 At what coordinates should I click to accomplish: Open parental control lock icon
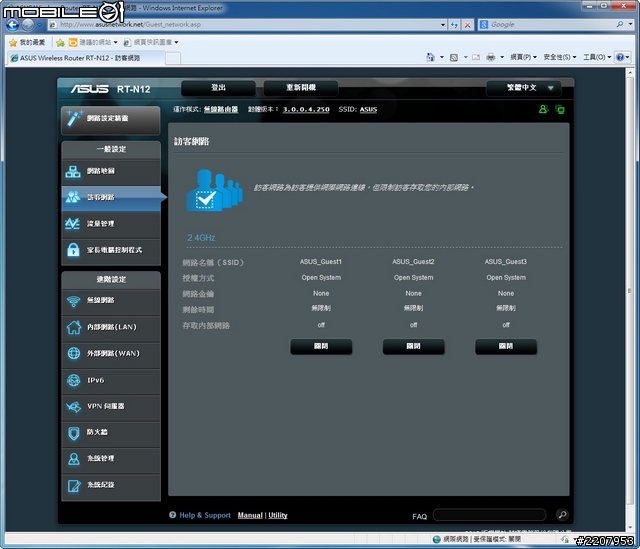pos(73,250)
